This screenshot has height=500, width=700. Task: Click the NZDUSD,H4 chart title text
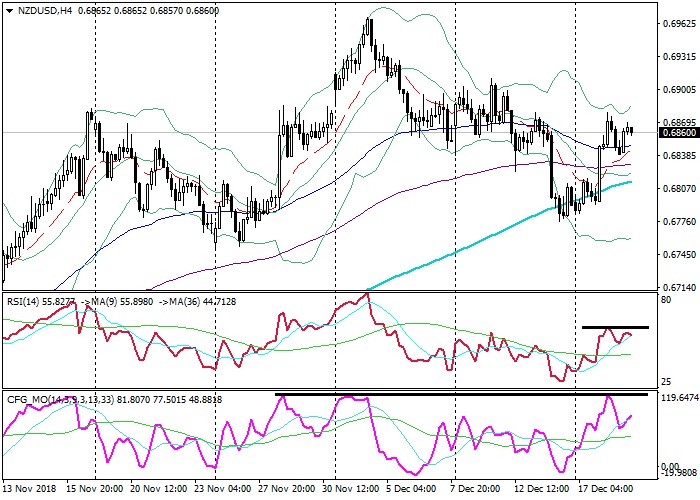[x=46, y=9]
